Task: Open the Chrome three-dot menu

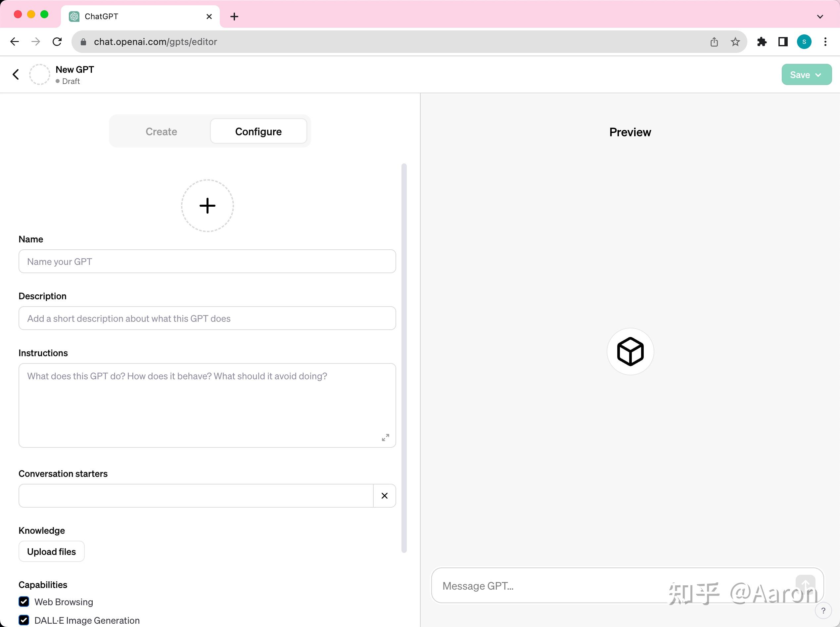Action: click(825, 42)
